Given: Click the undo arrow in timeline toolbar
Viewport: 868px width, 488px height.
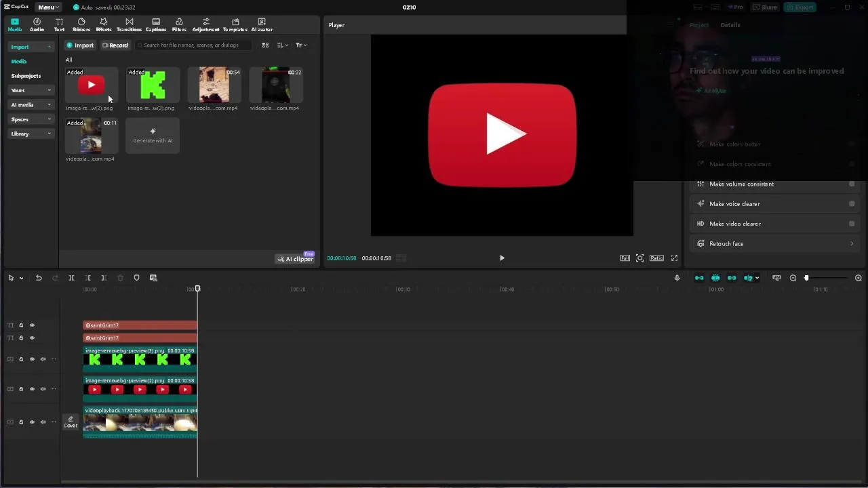Looking at the screenshot, I should point(39,278).
